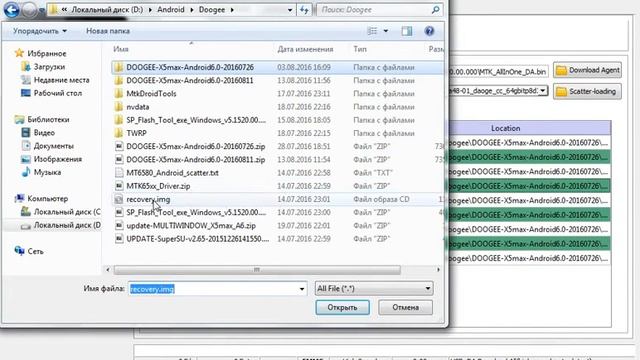Click the UPDATE-SuperSU-v2.65 zip file icon
The width and height of the screenshot is (640, 360).
119,239
